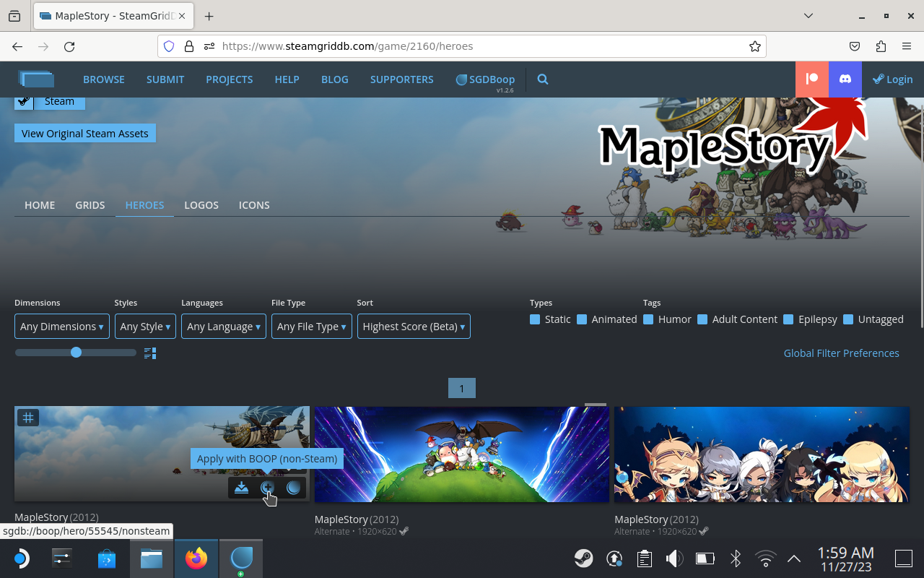Open the Firefox extensions icon
This screenshot has width=924, height=578.
tap(881, 46)
